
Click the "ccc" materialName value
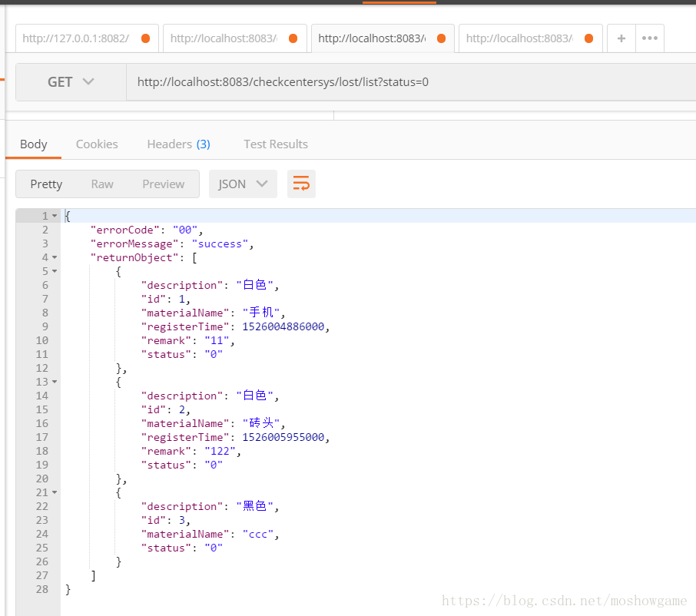(258, 534)
